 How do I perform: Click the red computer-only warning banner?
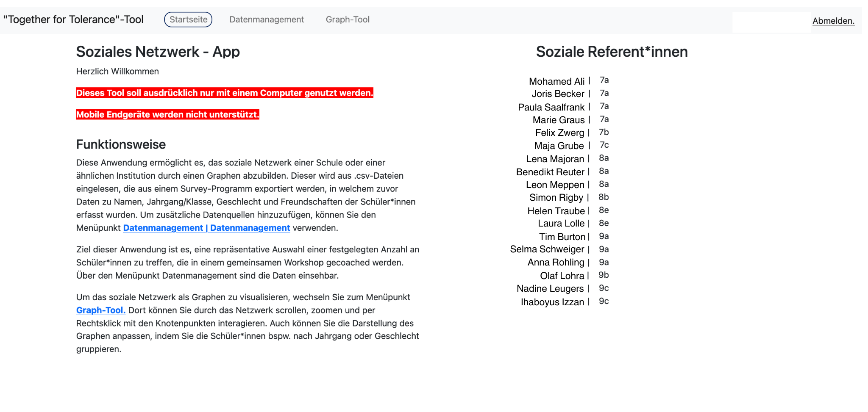[225, 93]
